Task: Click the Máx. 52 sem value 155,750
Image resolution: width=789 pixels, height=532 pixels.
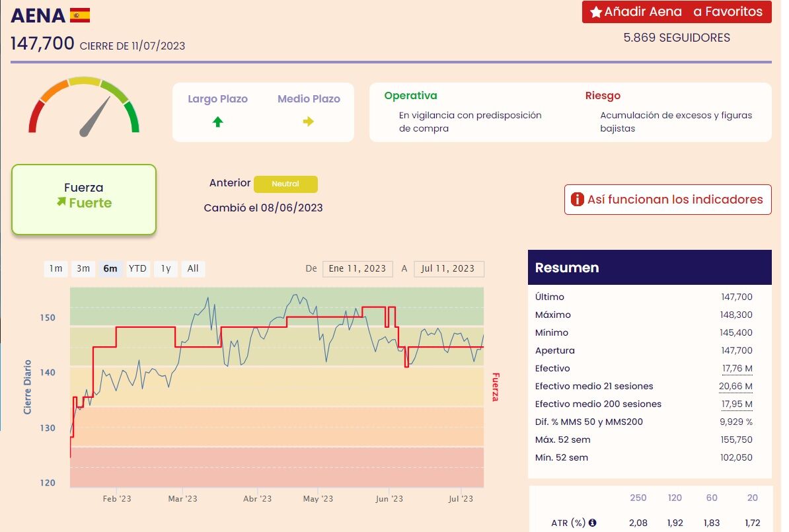Action: point(737,440)
